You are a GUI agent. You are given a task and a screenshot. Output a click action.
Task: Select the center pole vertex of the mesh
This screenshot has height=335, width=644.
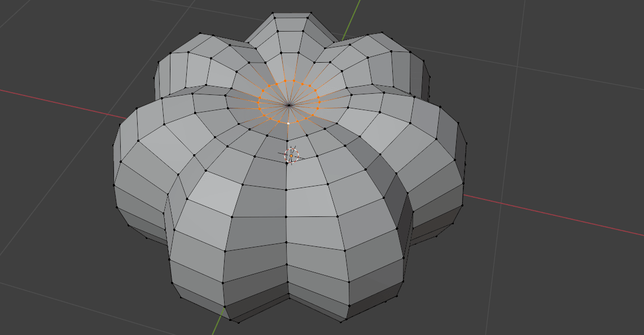pos(289,105)
